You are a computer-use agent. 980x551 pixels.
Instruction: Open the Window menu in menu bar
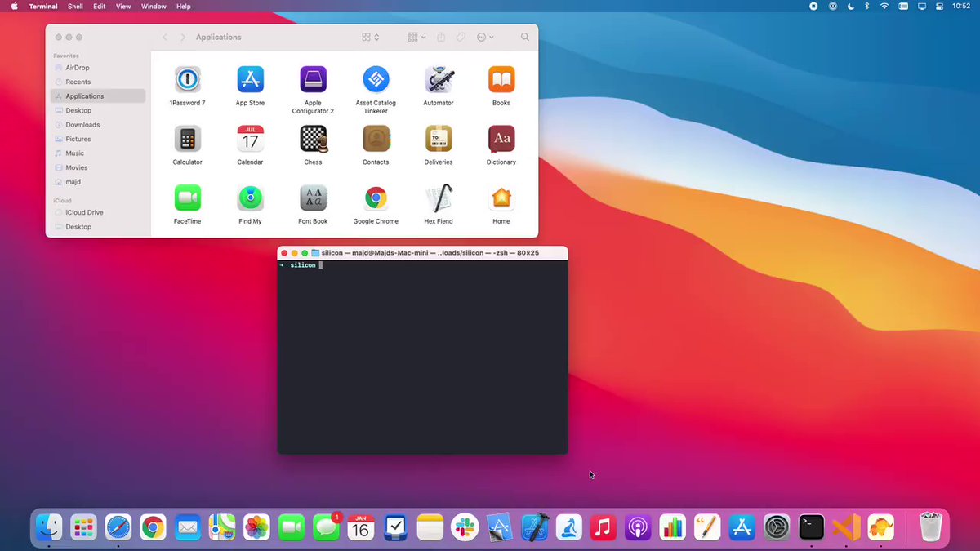point(154,7)
